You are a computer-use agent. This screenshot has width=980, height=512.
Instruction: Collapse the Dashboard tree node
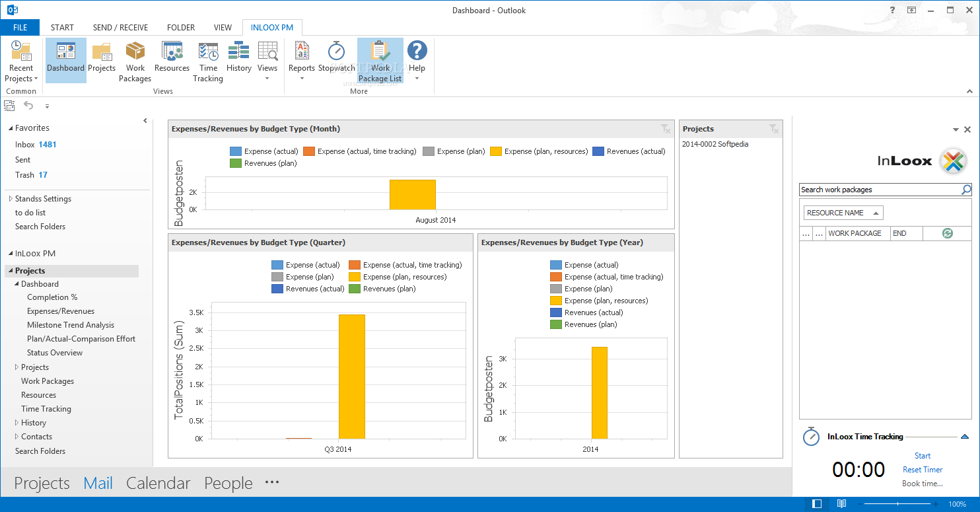(17, 284)
